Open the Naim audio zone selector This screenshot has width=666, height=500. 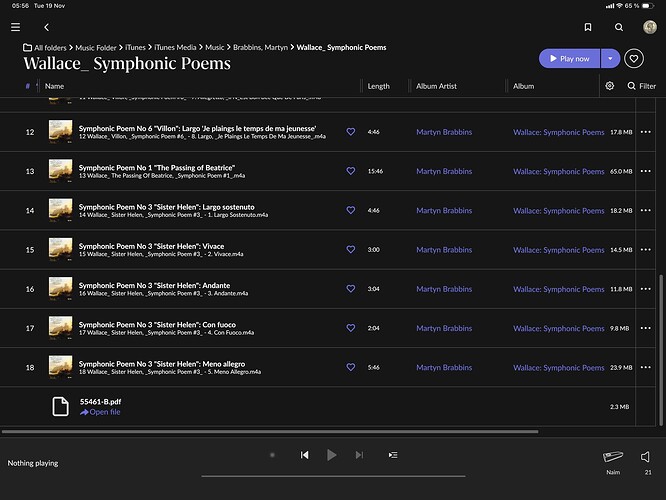click(613, 461)
